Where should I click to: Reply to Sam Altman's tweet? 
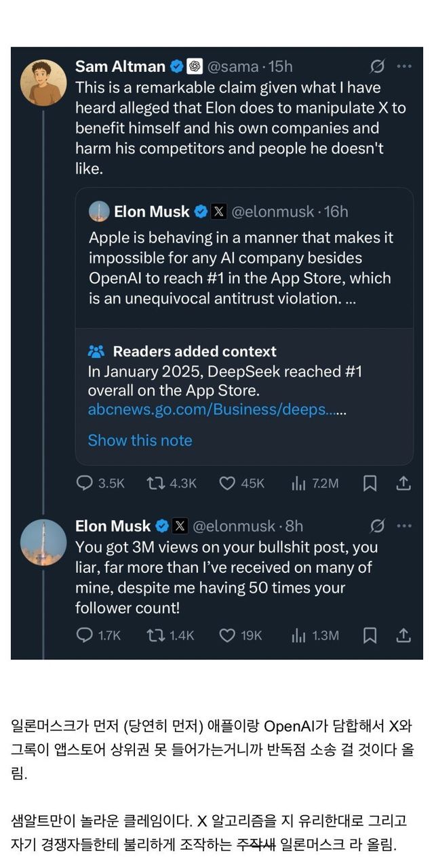85,484
